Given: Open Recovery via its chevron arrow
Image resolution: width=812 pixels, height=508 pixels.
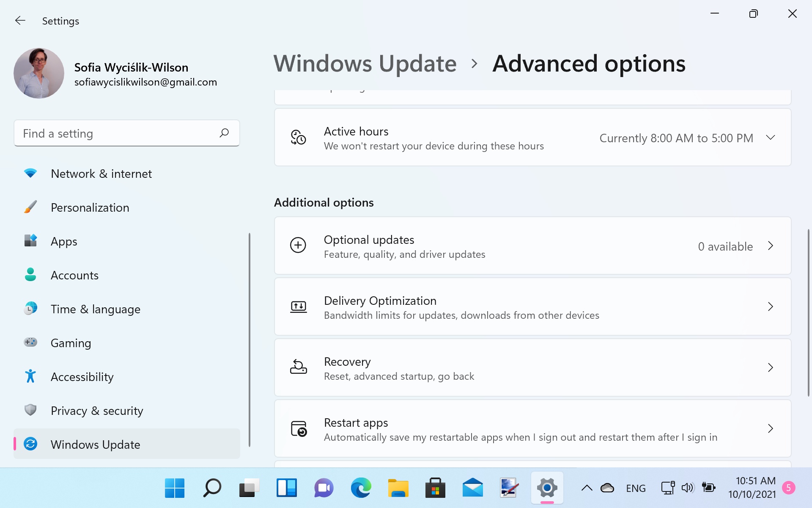Looking at the screenshot, I should (771, 367).
